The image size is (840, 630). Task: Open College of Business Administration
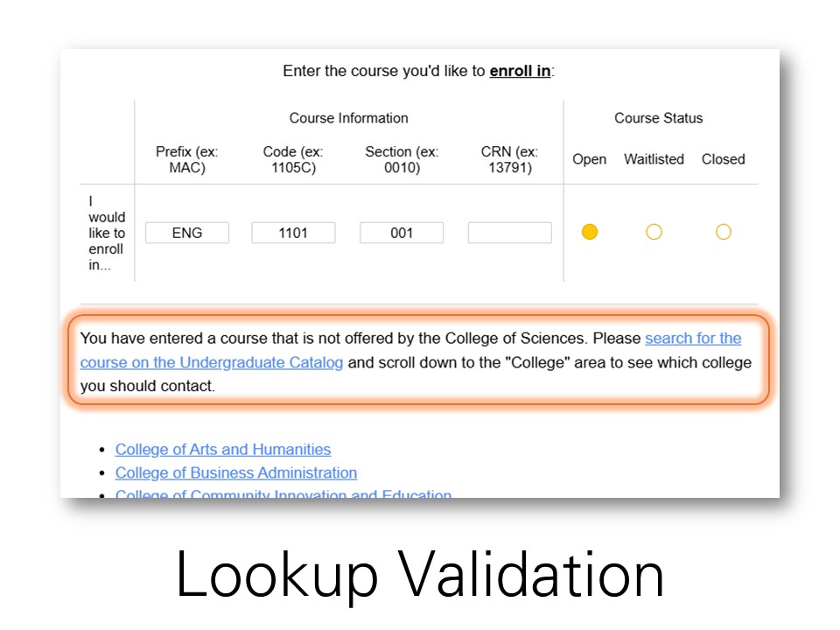coord(235,472)
